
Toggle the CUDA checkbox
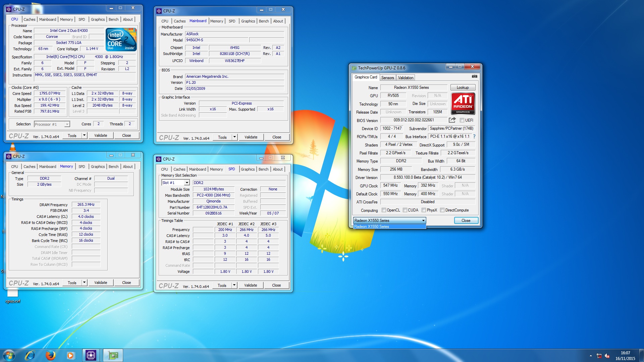(405, 210)
